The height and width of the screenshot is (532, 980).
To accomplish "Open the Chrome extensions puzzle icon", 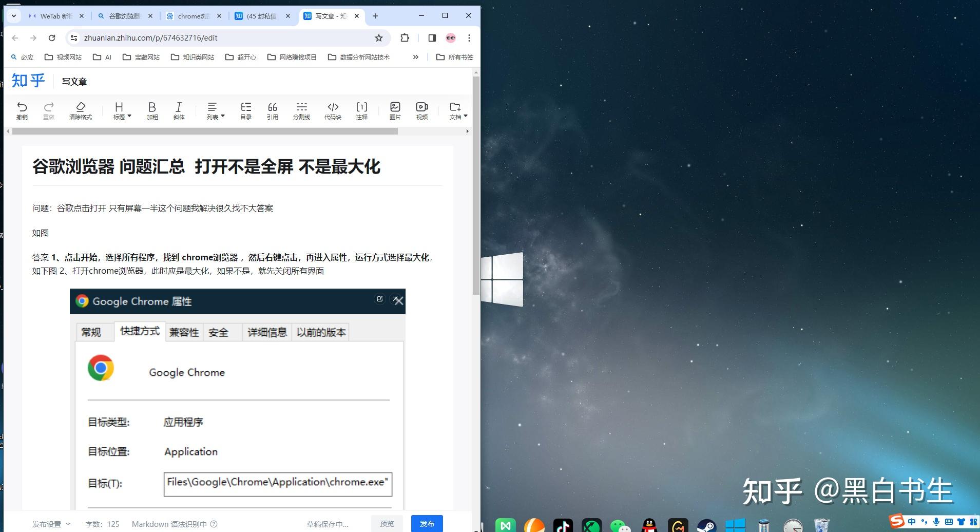I will (405, 38).
